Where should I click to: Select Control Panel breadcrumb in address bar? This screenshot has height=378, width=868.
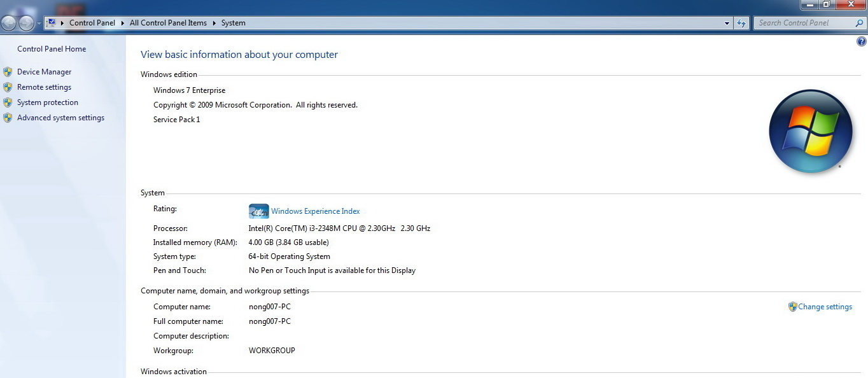[x=92, y=23]
